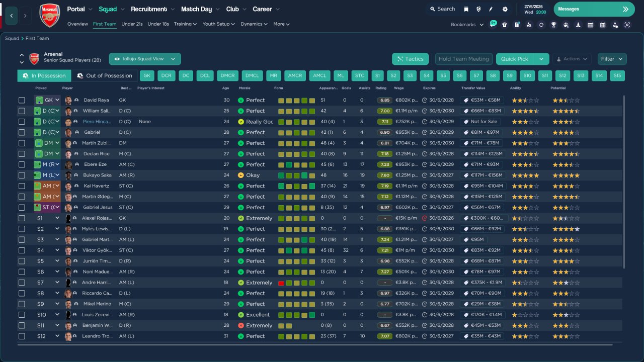
Task: Tick the checkbox for David Raya
Action: pyautogui.click(x=22, y=100)
